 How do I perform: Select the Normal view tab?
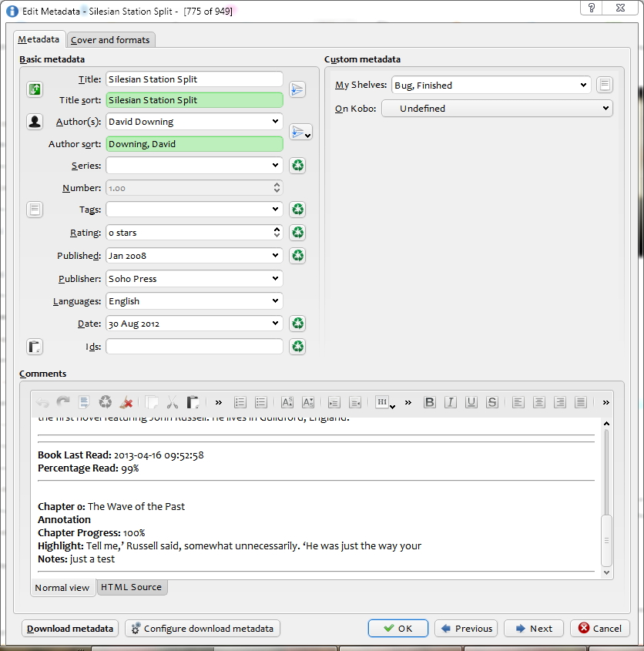[x=62, y=588]
